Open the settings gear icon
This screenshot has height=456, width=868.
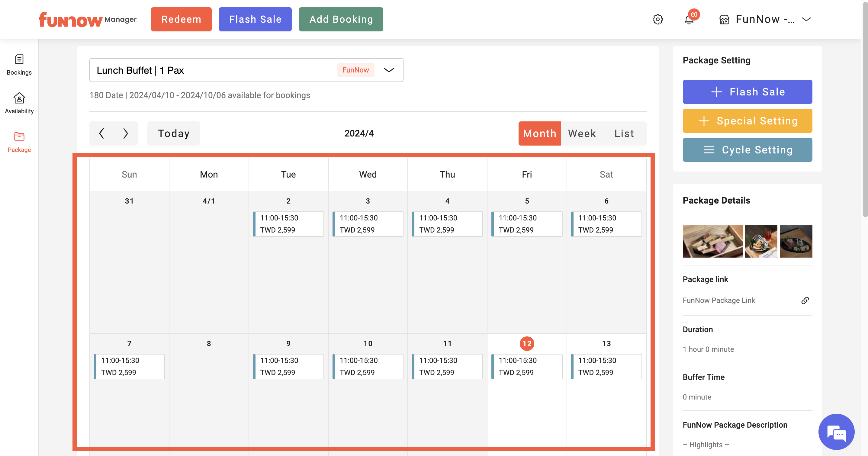657,19
